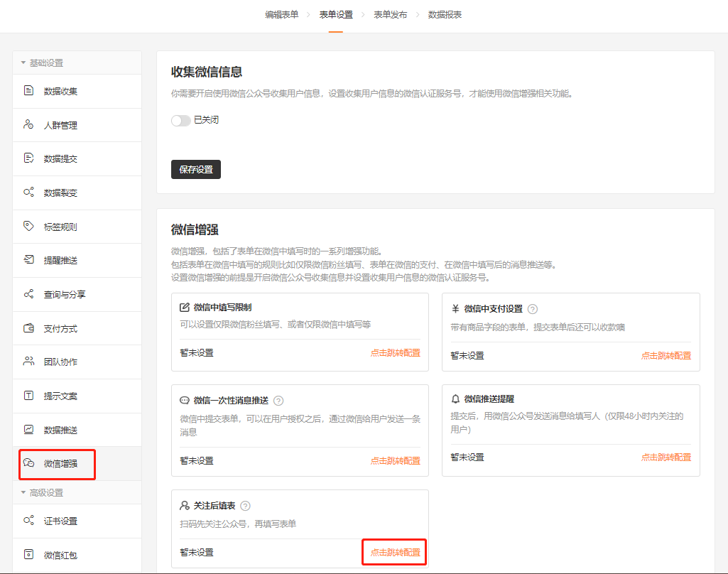
Task: Click the 微信增强 section heading
Action: [x=195, y=230]
